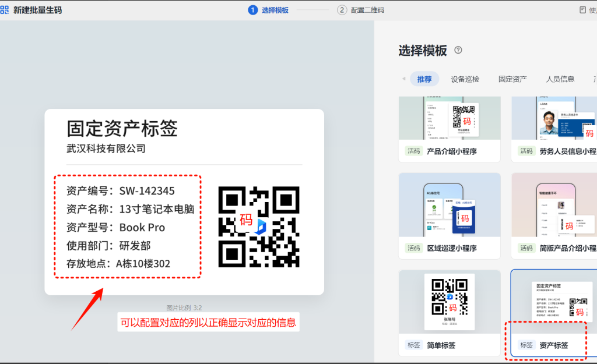Image resolution: width=597 pixels, height=364 pixels.
Task: Switch to the 推荐 tab
Action: 424,79
